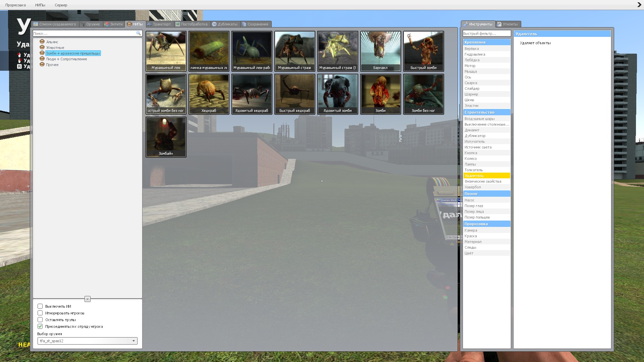Image resolution: width=644 pixels, height=362 pixels.
Task: Go to the Транспорт tab
Action: coord(159,24)
